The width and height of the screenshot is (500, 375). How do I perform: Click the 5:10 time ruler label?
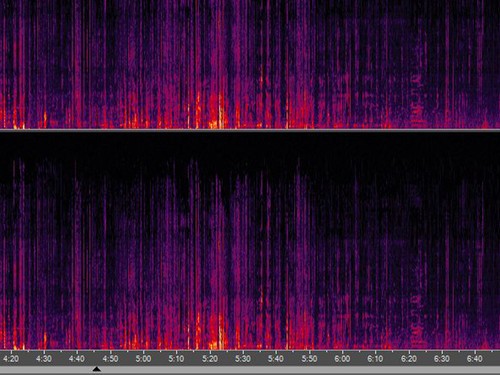[x=176, y=359]
